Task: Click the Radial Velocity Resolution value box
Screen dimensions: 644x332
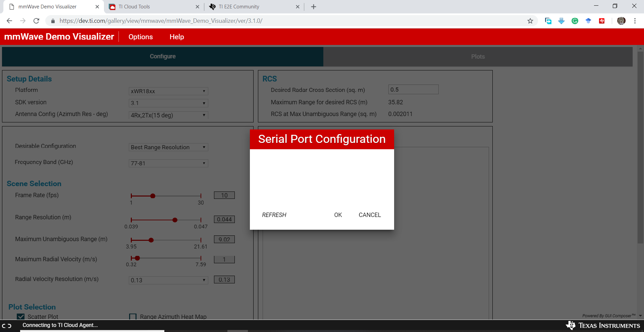Action: (224, 280)
